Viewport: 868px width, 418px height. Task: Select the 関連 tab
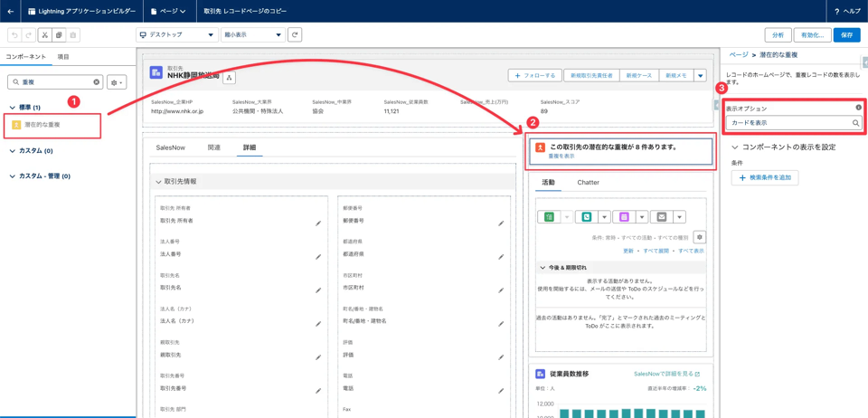tap(214, 147)
